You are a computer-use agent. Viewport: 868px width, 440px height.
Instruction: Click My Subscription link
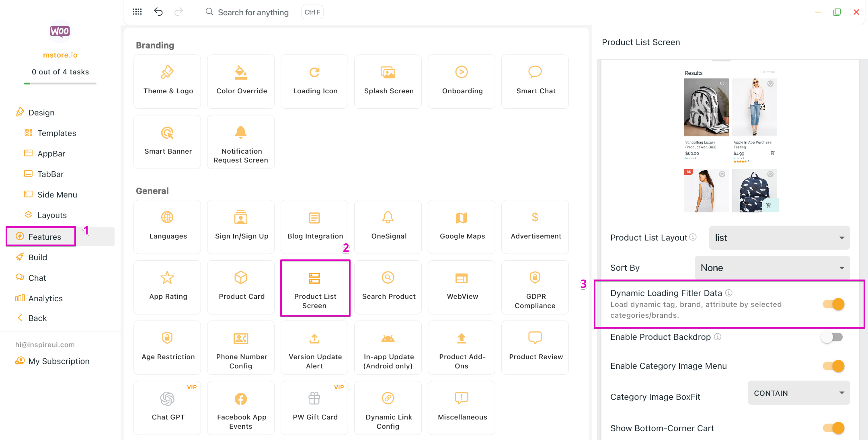click(x=59, y=361)
